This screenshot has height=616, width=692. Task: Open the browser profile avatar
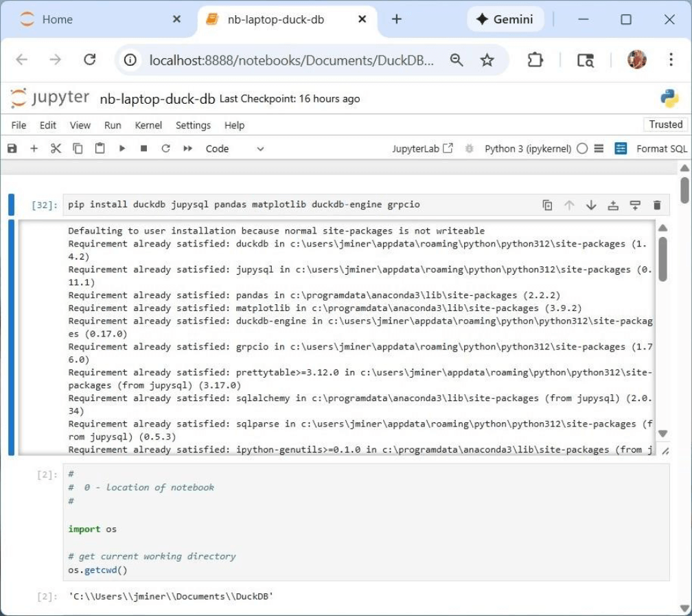click(637, 60)
